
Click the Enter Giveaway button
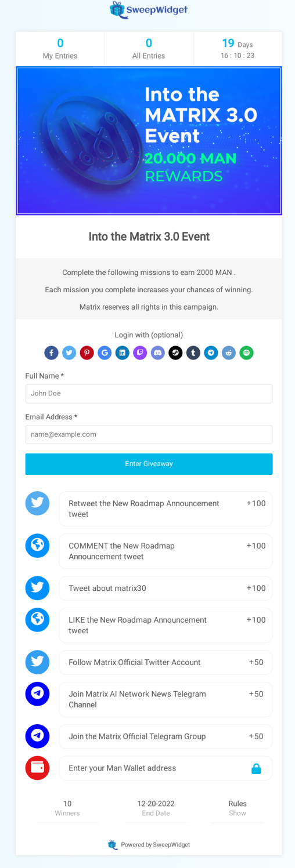pyautogui.click(x=149, y=464)
